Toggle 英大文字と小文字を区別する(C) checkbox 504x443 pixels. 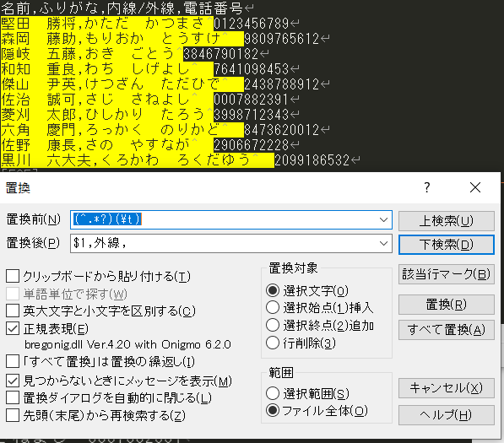click(13, 311)
